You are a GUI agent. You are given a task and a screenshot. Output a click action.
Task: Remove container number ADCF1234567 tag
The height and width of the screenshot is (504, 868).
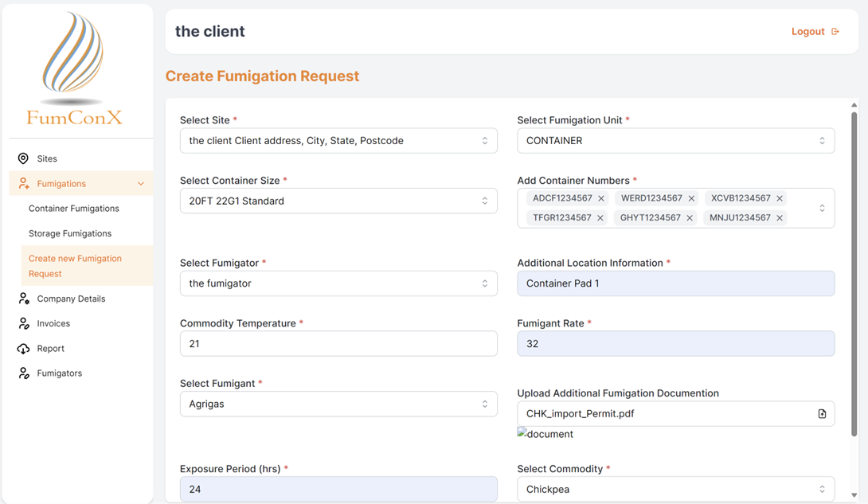(x=601, y=198)
